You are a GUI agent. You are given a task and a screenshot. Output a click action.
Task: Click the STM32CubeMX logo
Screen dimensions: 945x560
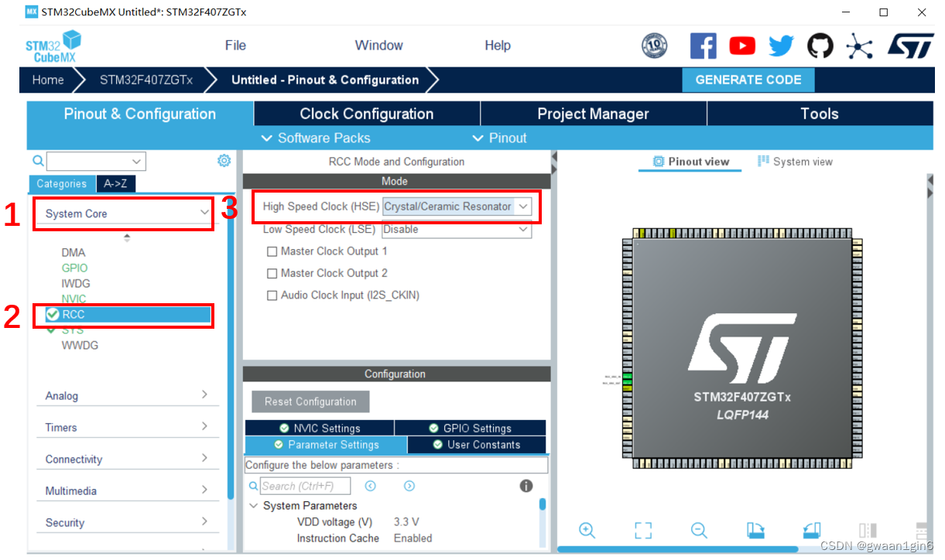(x=53, y=46)
